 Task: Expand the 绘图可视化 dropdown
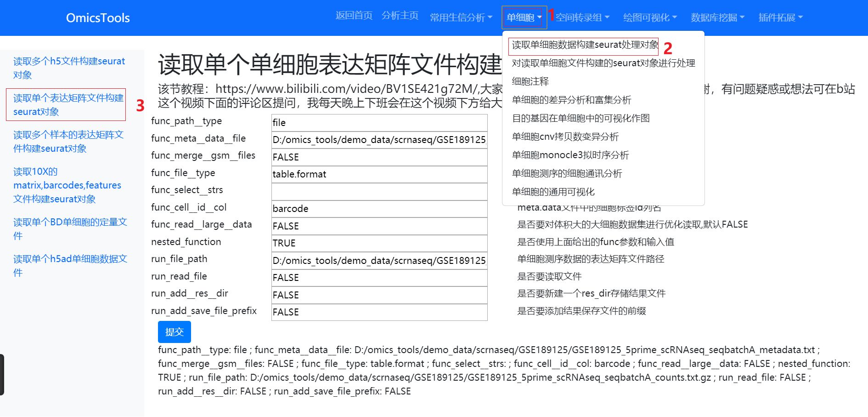pyautogui.click(x=650, y=17)
